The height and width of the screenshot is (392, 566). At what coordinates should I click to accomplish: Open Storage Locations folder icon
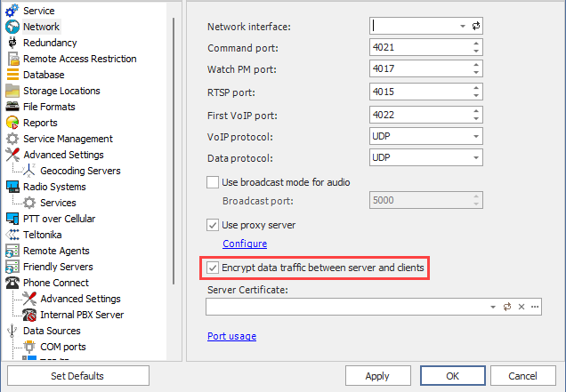(12, 91)
